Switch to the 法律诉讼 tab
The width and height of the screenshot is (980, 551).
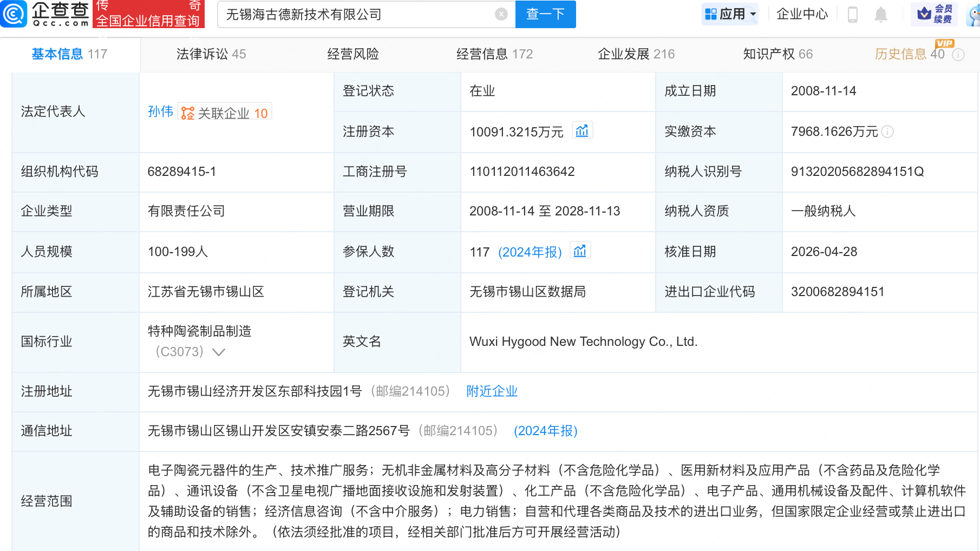pyautogui.click(x=211, y=54)
